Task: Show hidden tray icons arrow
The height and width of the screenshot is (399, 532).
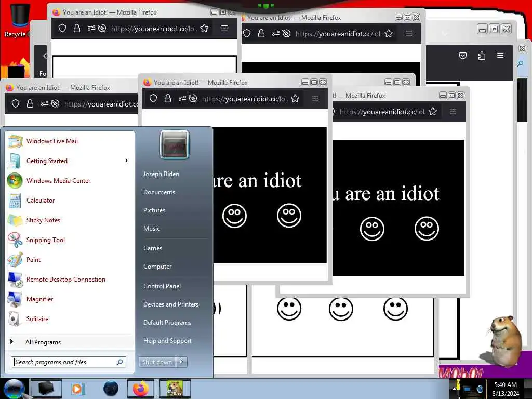Action: [454, 389]
